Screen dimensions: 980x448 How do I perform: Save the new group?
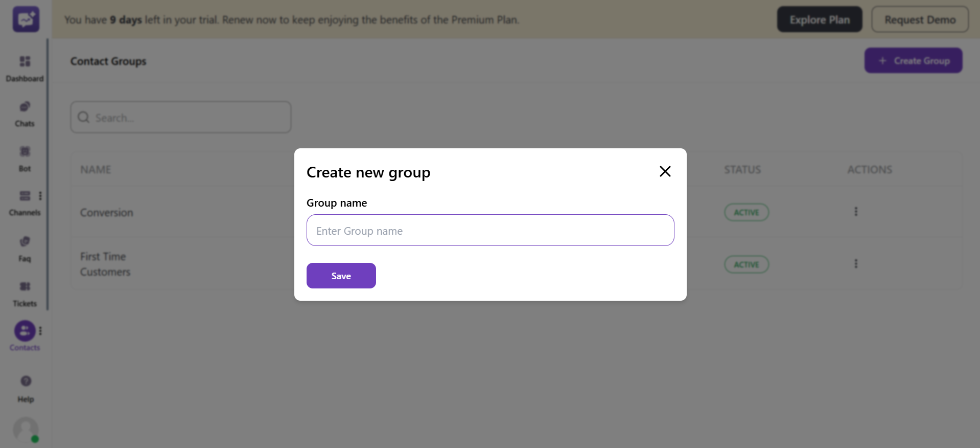pyautogui.click(x=341, y=275)
